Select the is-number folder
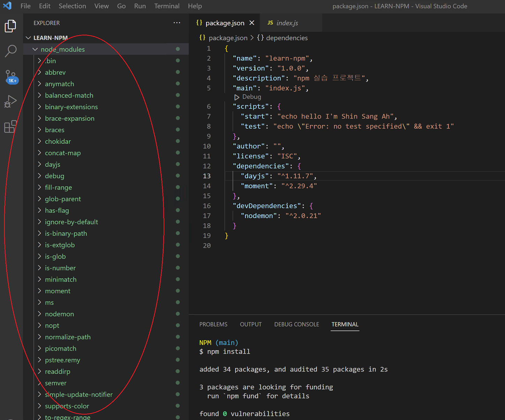Image resolution: width=505 pixels, height=420 pixels. (106, 268)
